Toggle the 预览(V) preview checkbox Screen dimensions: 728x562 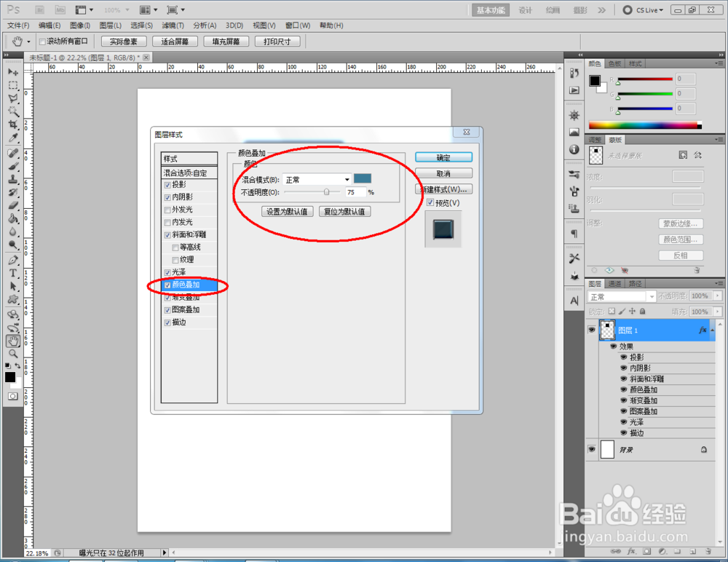430,202
